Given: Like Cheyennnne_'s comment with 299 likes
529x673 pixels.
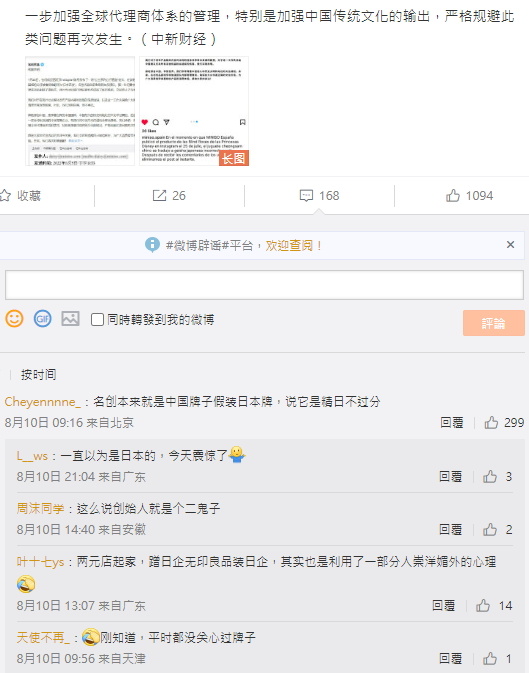Looking at the screenshot, I should pyautogui.click(x=491, y=423).
